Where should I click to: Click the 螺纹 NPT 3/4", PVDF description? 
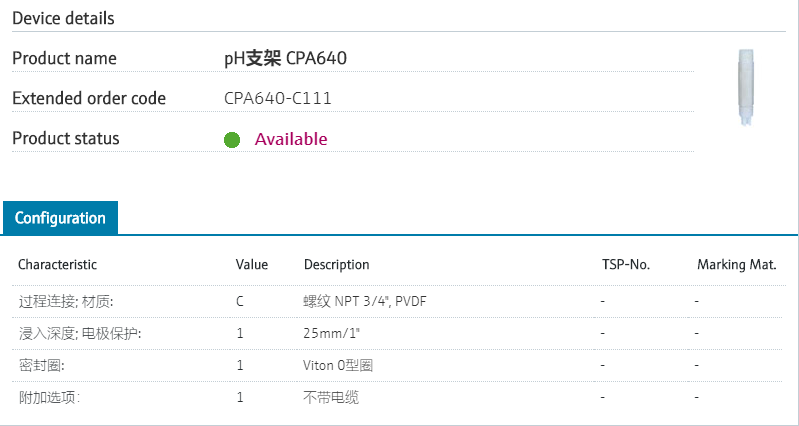point(367,300)
